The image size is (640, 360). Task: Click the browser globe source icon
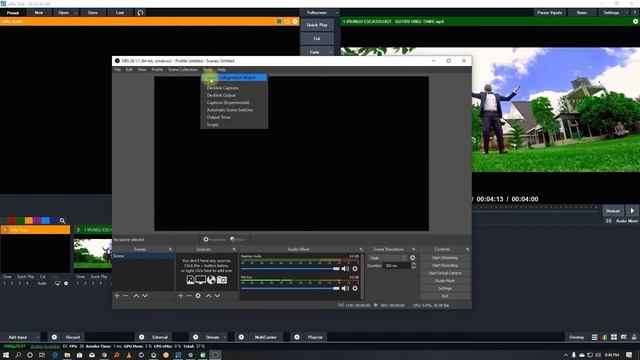(x=211, y=280)
